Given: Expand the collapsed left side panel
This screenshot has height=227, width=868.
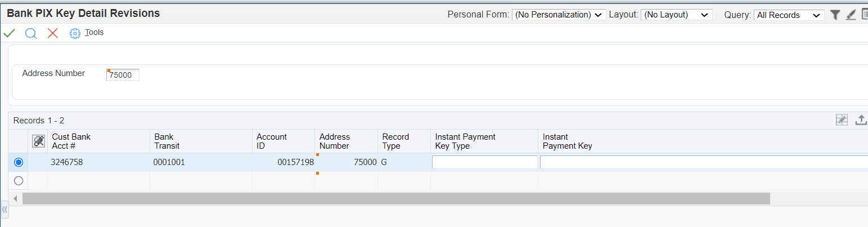Looking at the screenshot, I should [5, 209].
